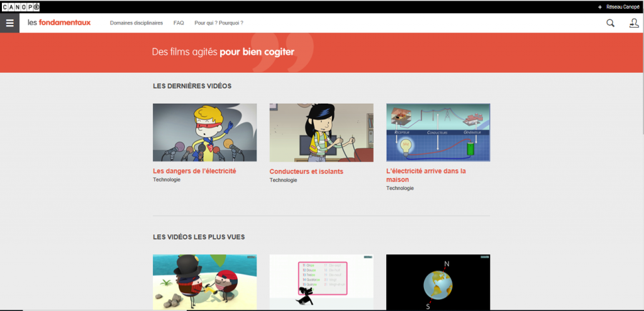
Task: Go to the FAQ page
Action: [179, 23]
